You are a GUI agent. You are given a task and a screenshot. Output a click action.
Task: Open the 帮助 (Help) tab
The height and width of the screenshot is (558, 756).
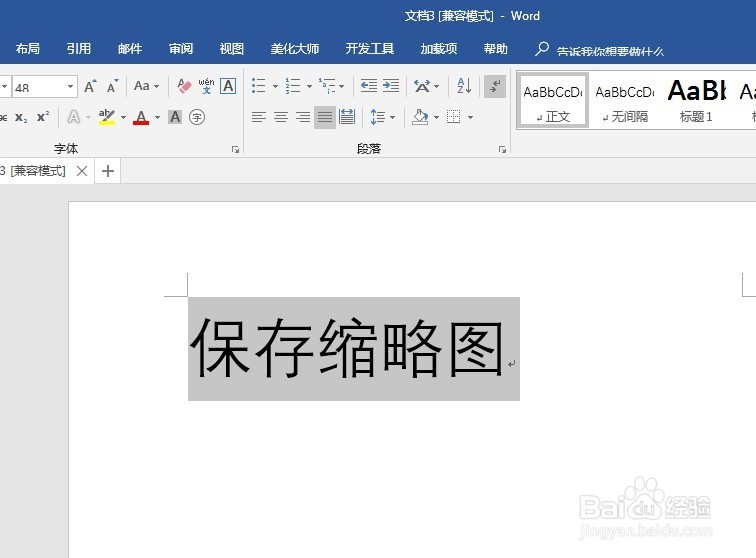496,49
